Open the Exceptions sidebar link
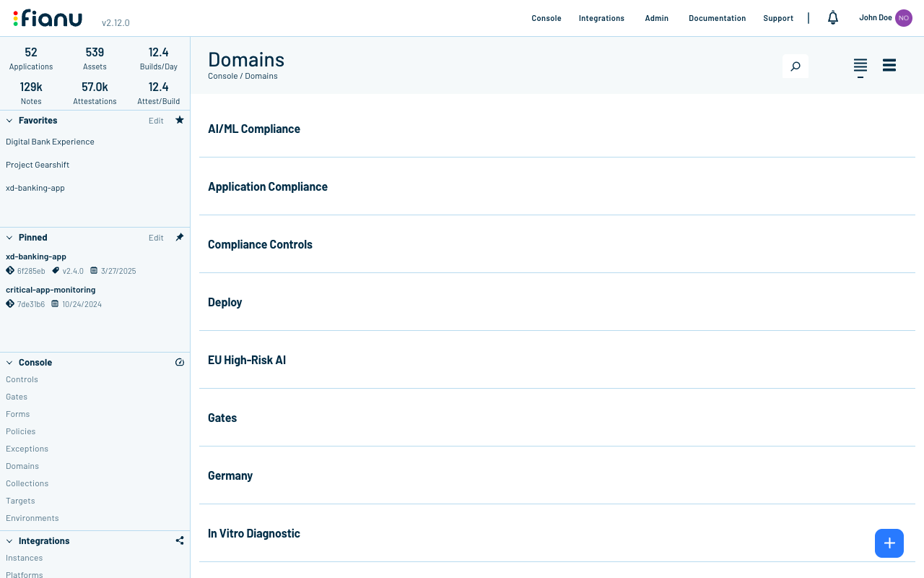This screenshot has height=578, width=924. 27,449
